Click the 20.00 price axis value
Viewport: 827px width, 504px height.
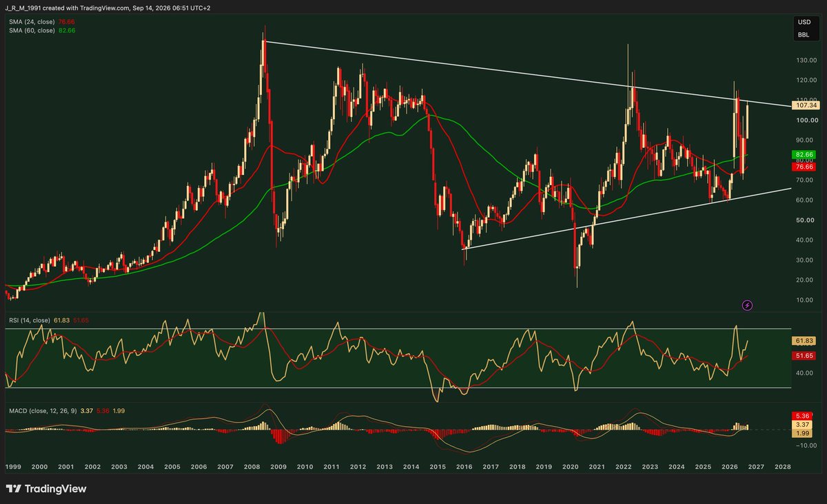point(806,280)
